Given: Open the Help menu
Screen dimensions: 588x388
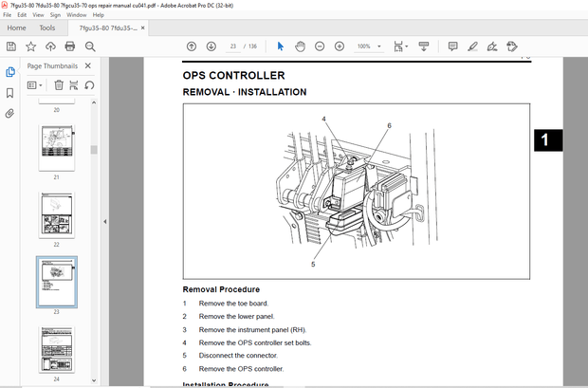Looking at the screenshot, I should 99,15.
